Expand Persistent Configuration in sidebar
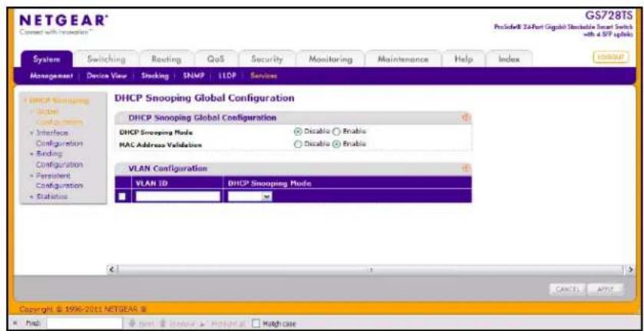The width and height of the screenshot is (644, 331). point(59,180)
